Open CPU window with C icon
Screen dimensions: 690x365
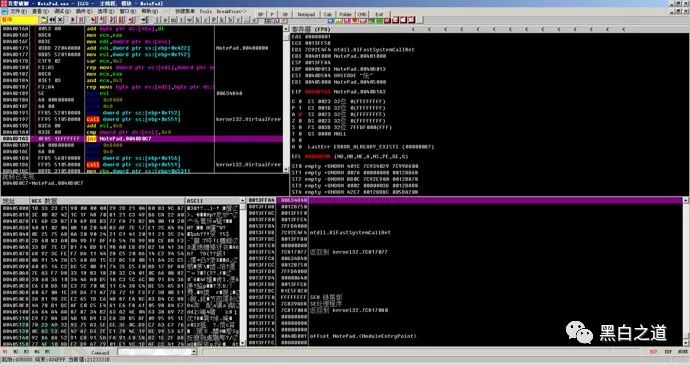[x=205, y=20]
